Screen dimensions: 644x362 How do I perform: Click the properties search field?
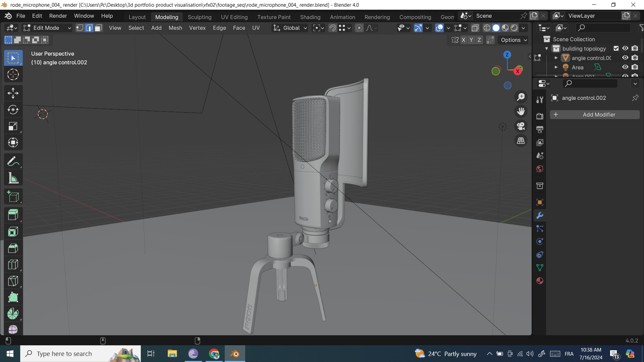coord(590,84)
